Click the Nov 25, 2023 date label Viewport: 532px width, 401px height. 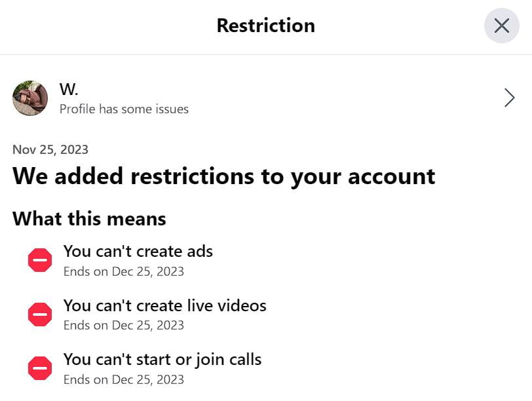pos(50,149)
